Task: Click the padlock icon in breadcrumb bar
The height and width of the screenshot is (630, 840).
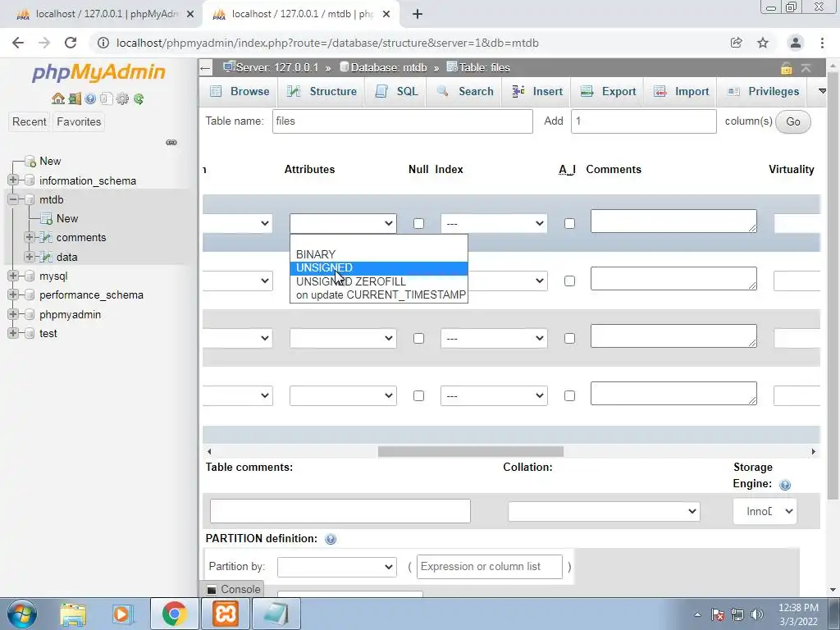Action: coord(786,68)
